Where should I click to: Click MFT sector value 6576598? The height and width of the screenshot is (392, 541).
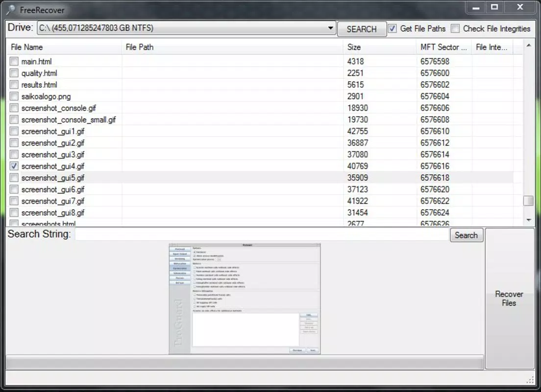point(435,61)
